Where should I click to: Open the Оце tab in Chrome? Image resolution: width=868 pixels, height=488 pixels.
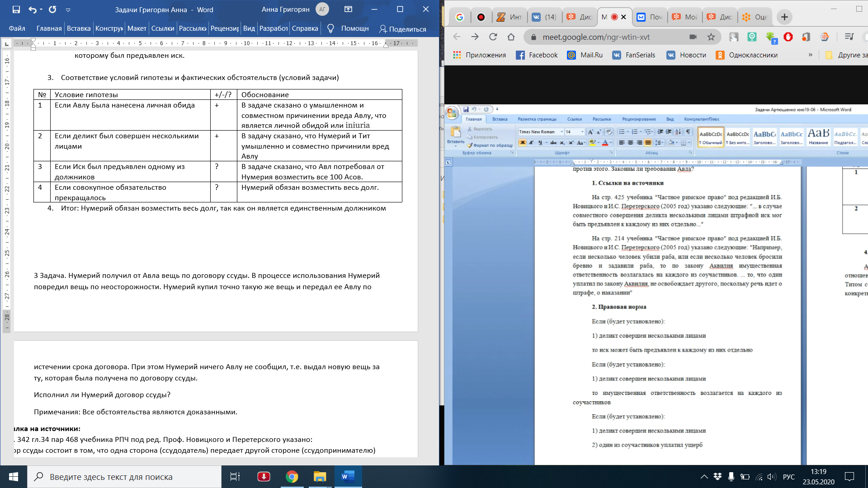pos(755,17)
